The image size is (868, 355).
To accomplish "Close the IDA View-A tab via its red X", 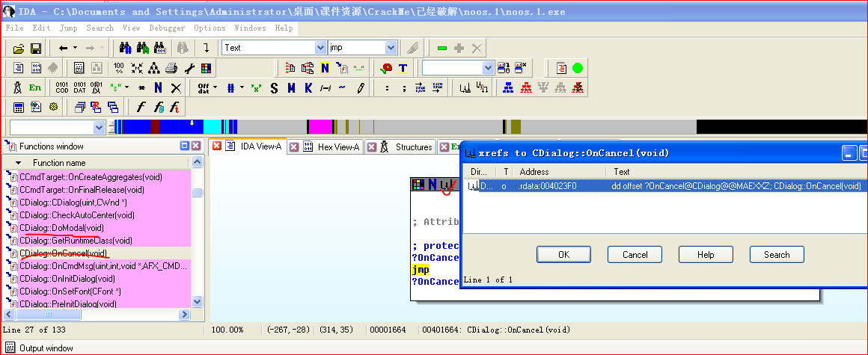I will [x=217, y=146].
